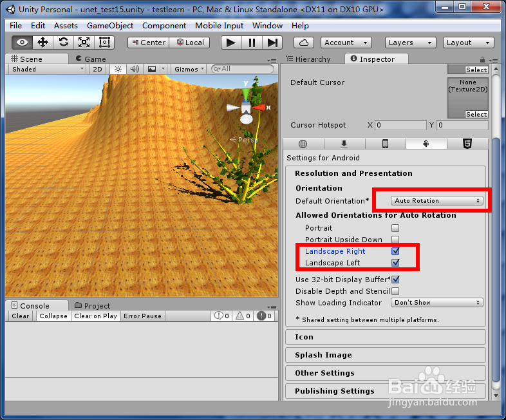Uncheck Landscape Right orientation
The width and height of the screenshot is (506, 420).
coord(395,251)
